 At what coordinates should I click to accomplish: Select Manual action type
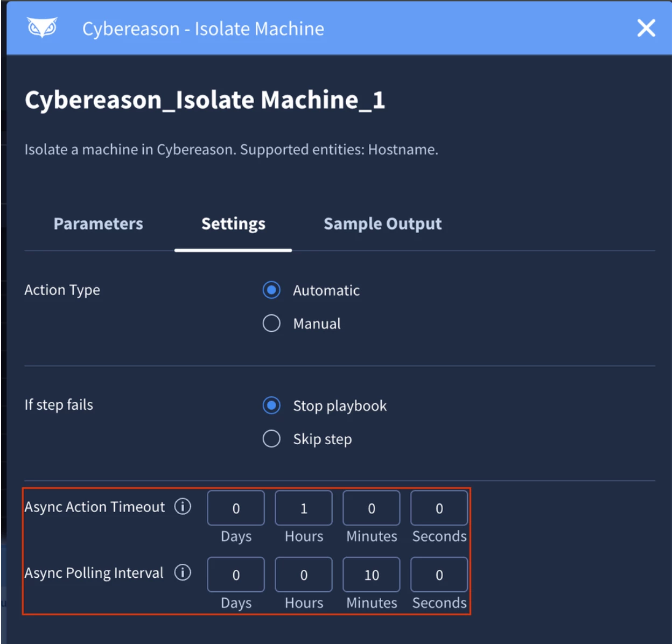coord(271,324)
